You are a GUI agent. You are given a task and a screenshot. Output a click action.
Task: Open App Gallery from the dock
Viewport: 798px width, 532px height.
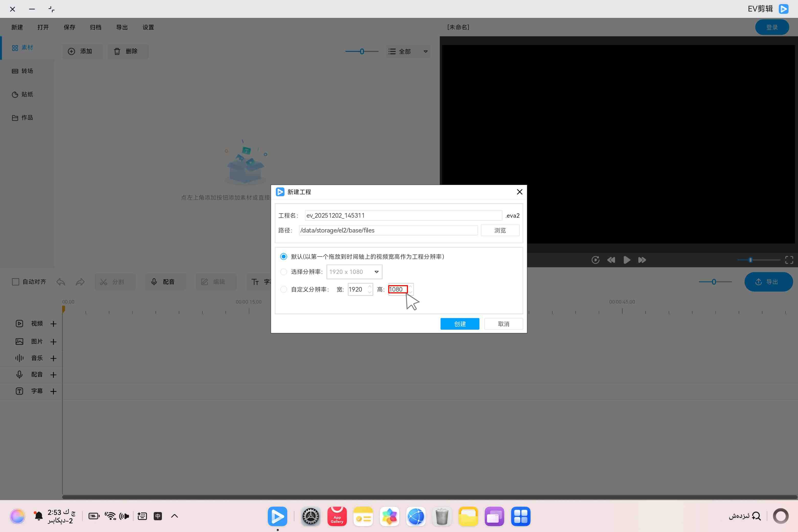coord(337,516)
